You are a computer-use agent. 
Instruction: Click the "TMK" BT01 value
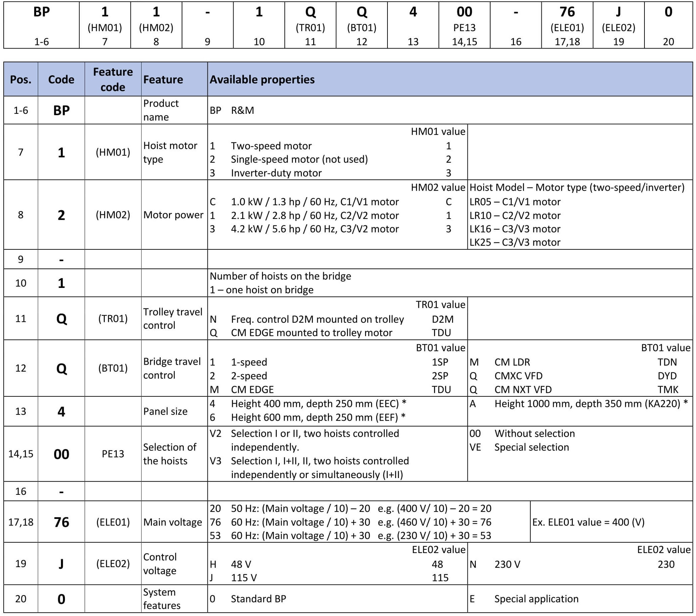(x=668, y=389)
